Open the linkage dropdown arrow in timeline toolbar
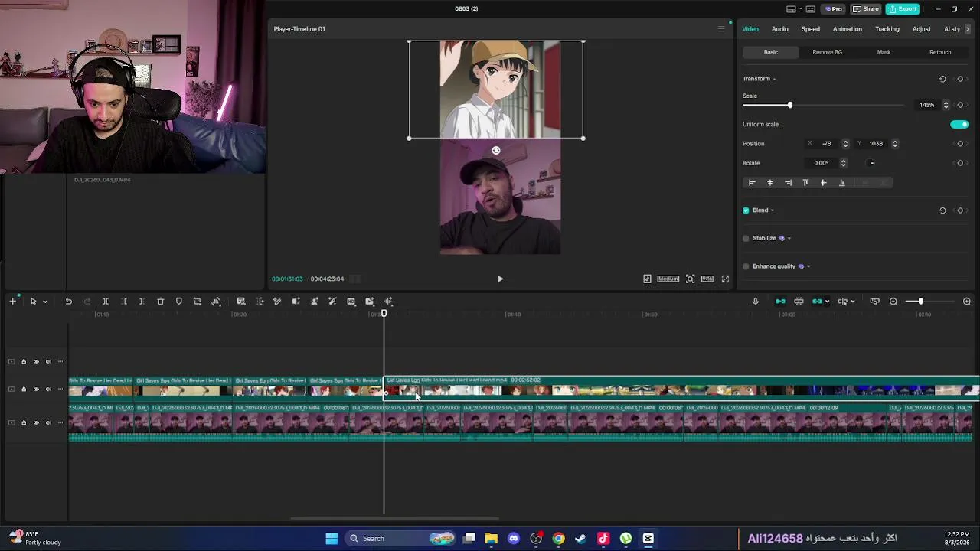Viewport: 980px width, 551px height. tap(827, 302)
